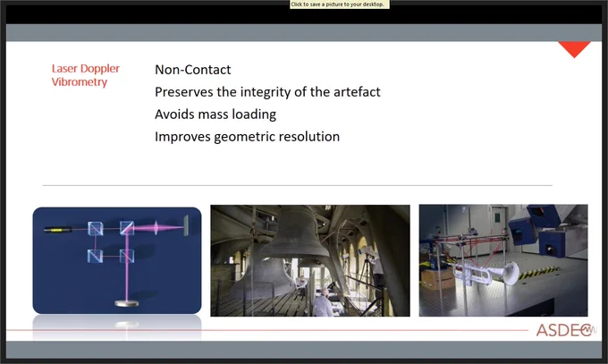The width and height of the screenshot is (608, 364).
Task: Click the ASDEC logo
Action: (566, 330)
